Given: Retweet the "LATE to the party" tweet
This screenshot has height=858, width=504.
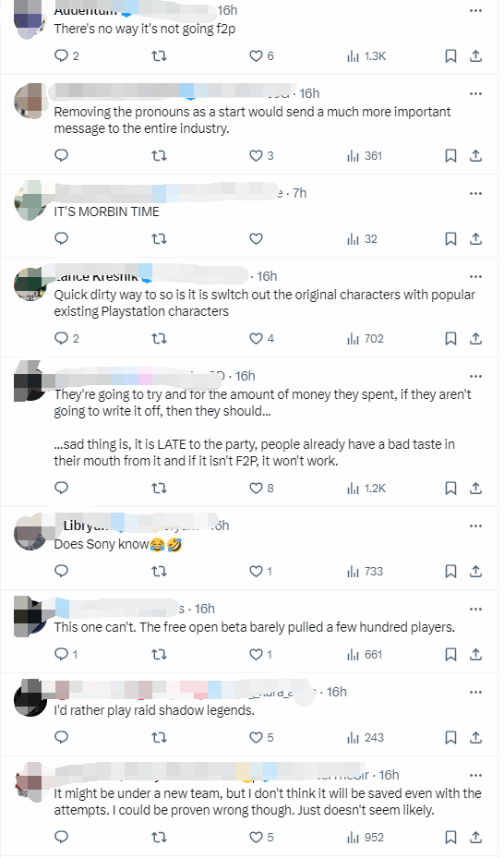Looking at the screenshot, I should pos(159,488).
